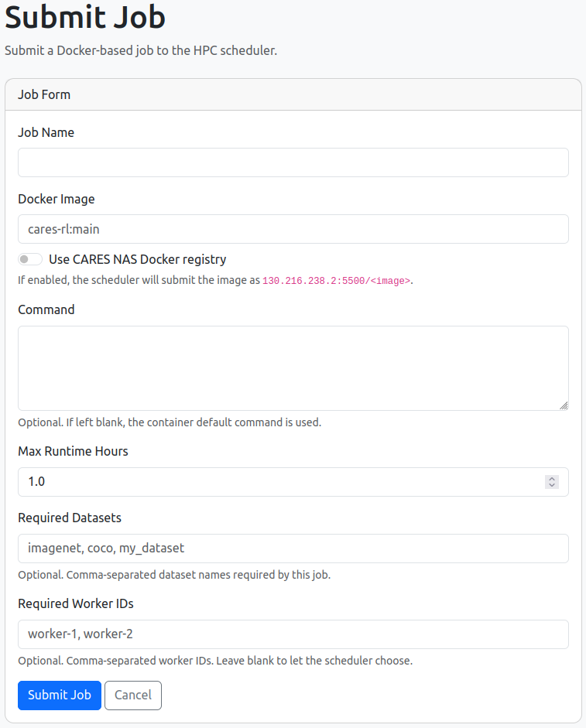
Task: Click the 'Command' field label
Action: [46, 309]
